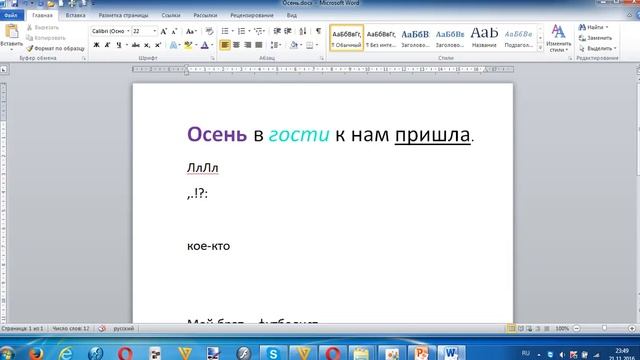Open Select (Выделить) dropdown

pyautogui.click(x=597, y=49)
